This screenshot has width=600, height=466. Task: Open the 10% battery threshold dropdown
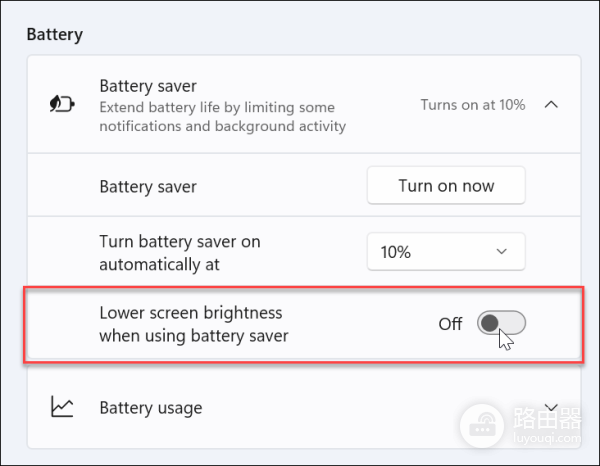(x=445, y=252)
